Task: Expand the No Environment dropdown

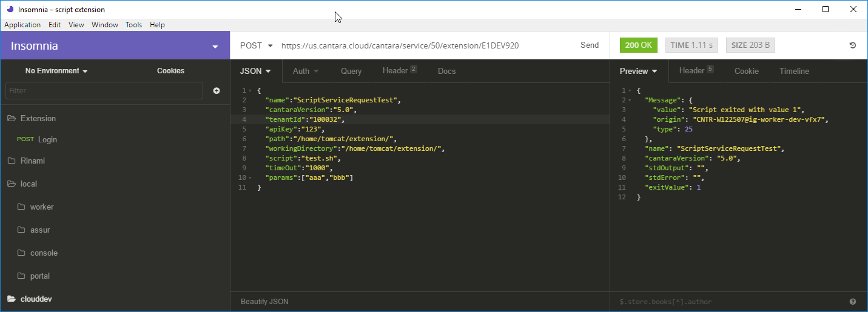Action: tap(56, 71)
